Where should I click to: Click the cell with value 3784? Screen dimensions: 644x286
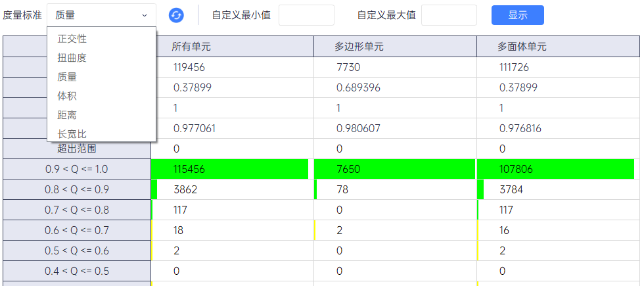[559, 189]
